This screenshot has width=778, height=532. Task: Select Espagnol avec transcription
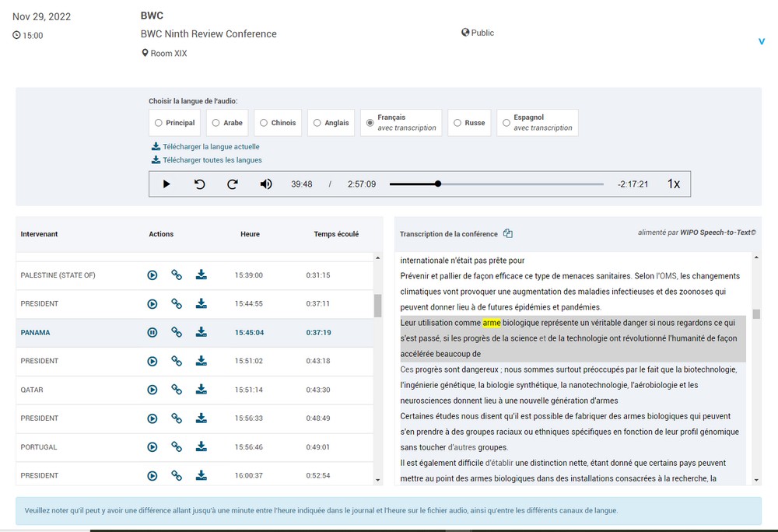click(538, 122)
